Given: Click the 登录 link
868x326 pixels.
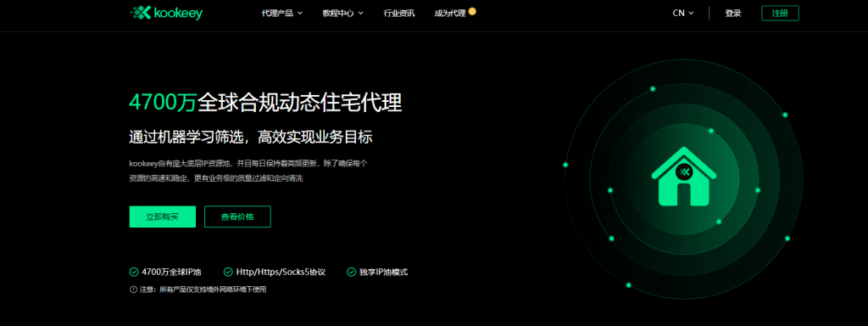Looking at the screenshot, I should point(733,14).
